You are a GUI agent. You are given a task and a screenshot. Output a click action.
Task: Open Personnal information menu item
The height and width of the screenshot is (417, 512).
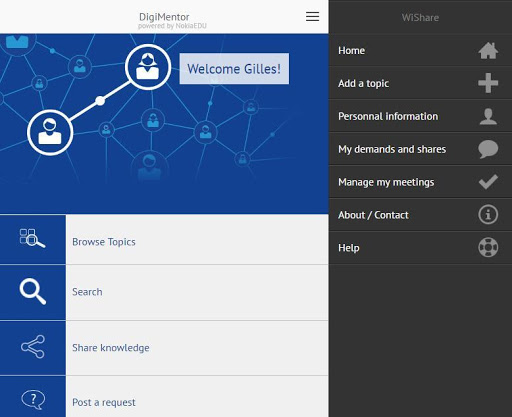[420, 116]
